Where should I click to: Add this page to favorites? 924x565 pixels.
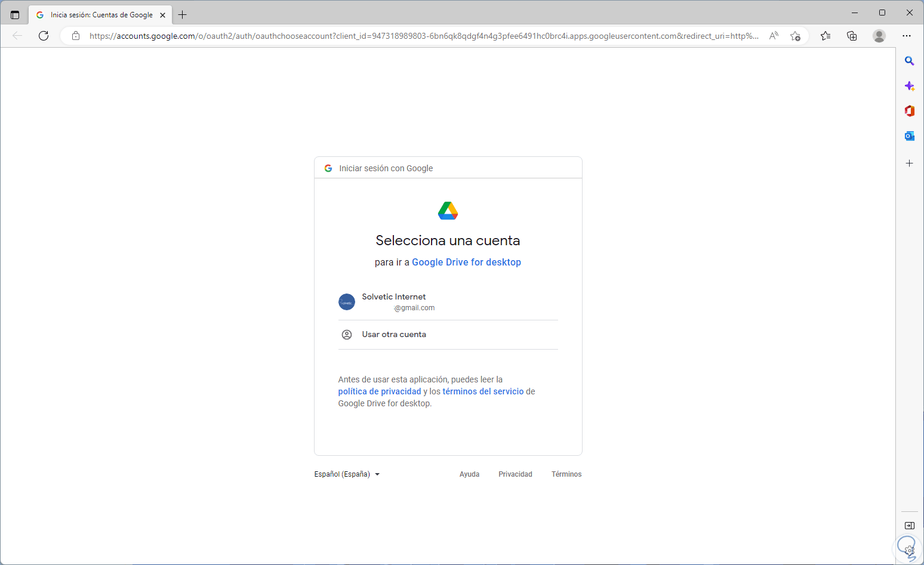(x=795, y=36)
